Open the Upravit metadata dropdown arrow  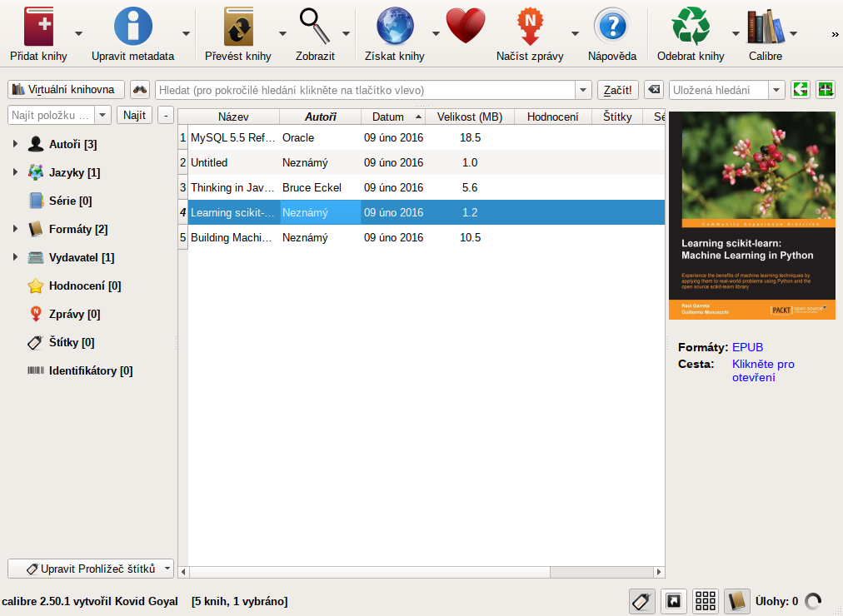tap(186, 33)
